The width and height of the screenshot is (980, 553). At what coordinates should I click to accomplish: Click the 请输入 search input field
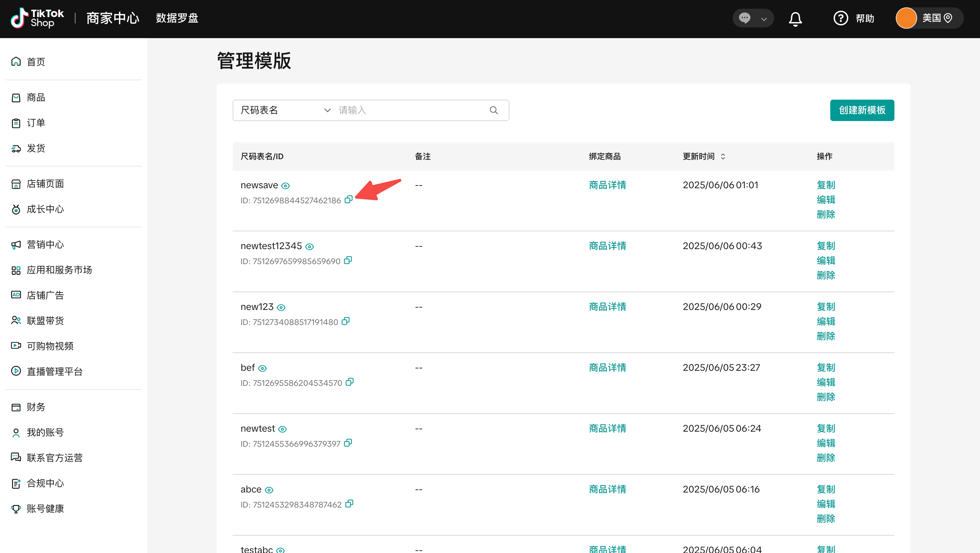click(411, 110)
